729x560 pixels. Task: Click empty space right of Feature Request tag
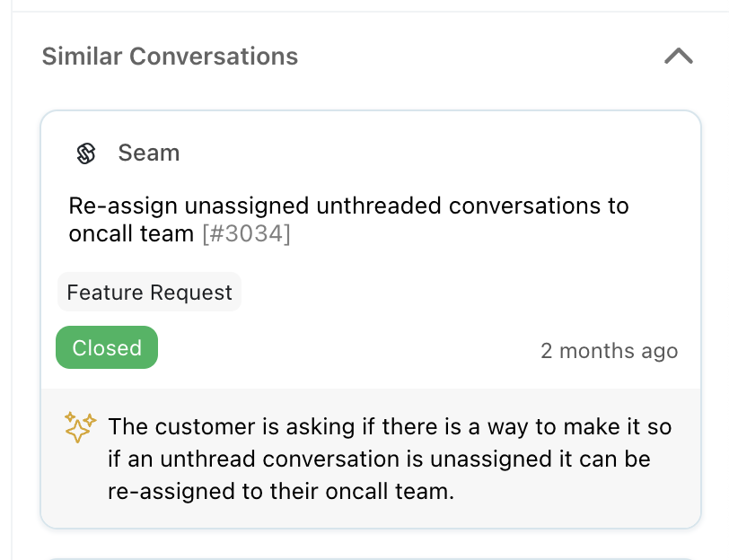(x=465, y=293)
